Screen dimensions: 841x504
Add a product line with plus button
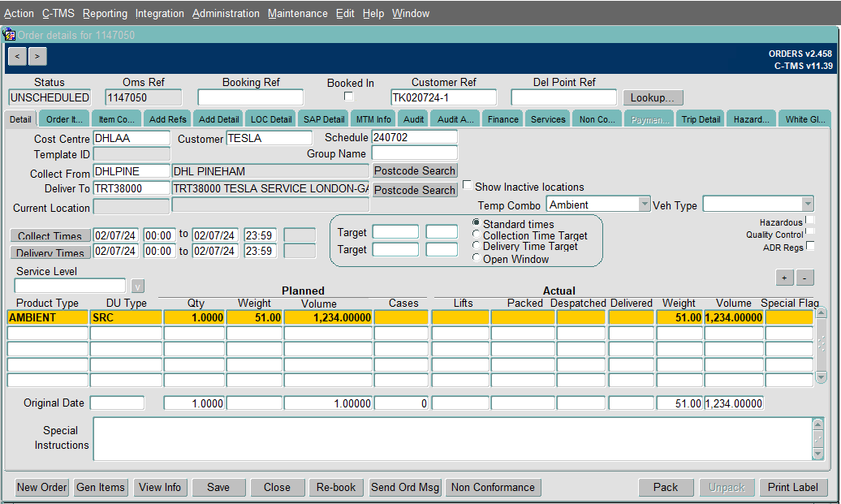pyautogui.click(x=784, y=278)
